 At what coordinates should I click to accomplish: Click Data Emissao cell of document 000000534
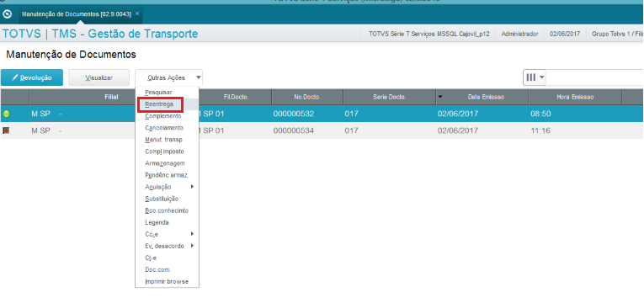click(x=458, y=130)
